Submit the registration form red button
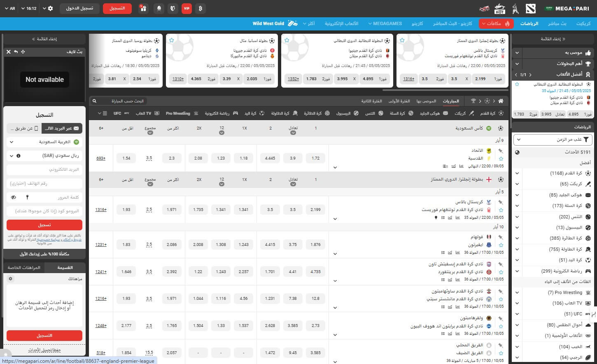597x364 pixels. pos(44,225)
